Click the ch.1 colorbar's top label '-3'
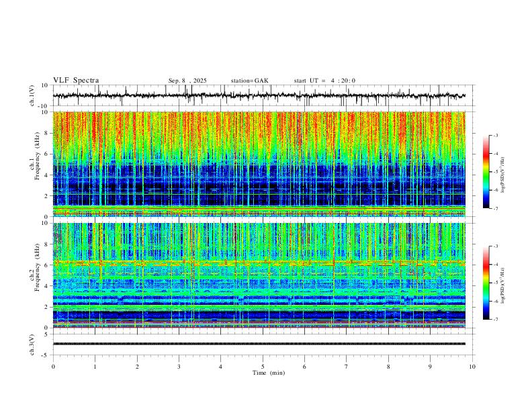Viewport: 532px width, 411px height. [x=495, y=135]
